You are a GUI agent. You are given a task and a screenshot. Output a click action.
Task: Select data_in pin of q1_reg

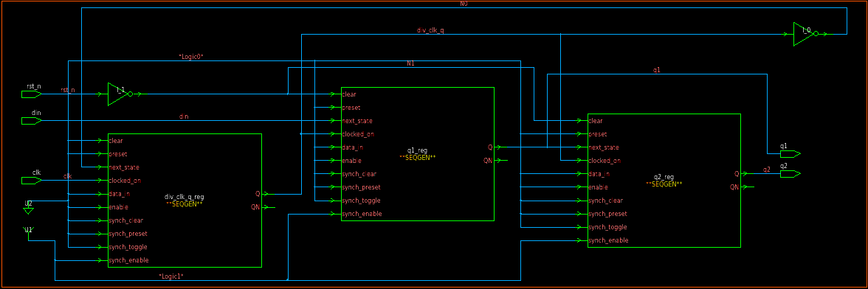pyautogui.click(x=353, y=147)
